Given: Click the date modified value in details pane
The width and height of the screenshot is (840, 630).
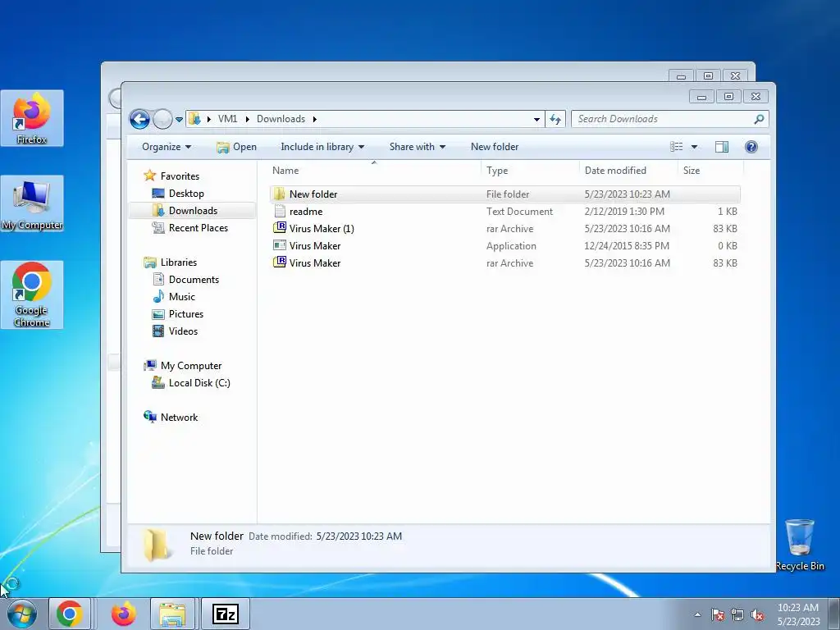Looking at the screenshot, I should tap(359, 536).
